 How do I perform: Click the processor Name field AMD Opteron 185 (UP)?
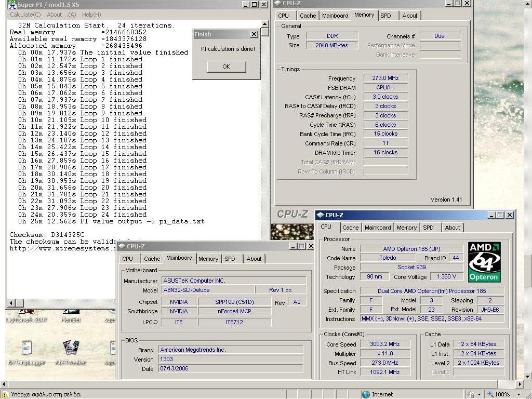[x=411, y=249]
